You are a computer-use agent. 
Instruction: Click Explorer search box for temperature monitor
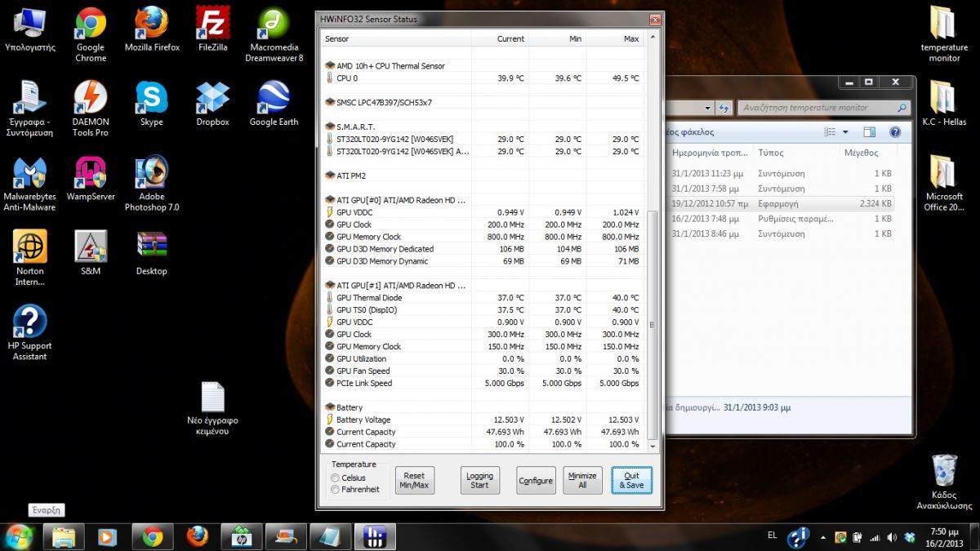(824, 108)
